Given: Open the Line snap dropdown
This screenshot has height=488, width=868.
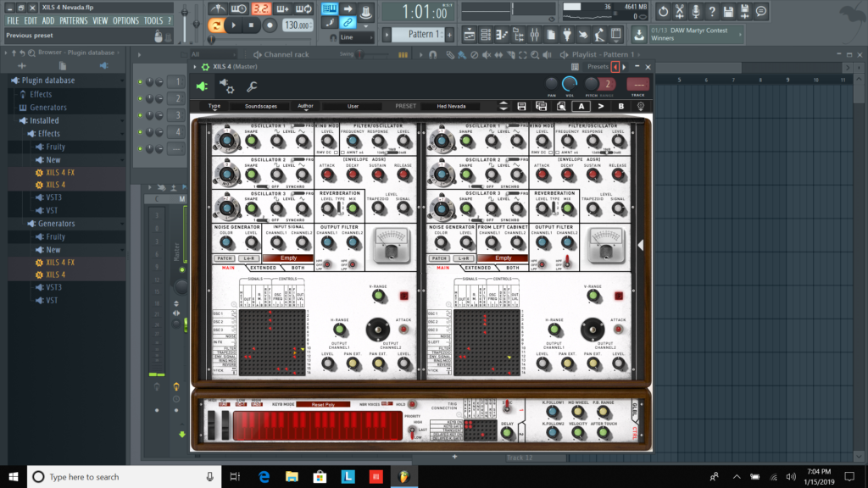Looking at the screenshot, I should click(356, 37).
